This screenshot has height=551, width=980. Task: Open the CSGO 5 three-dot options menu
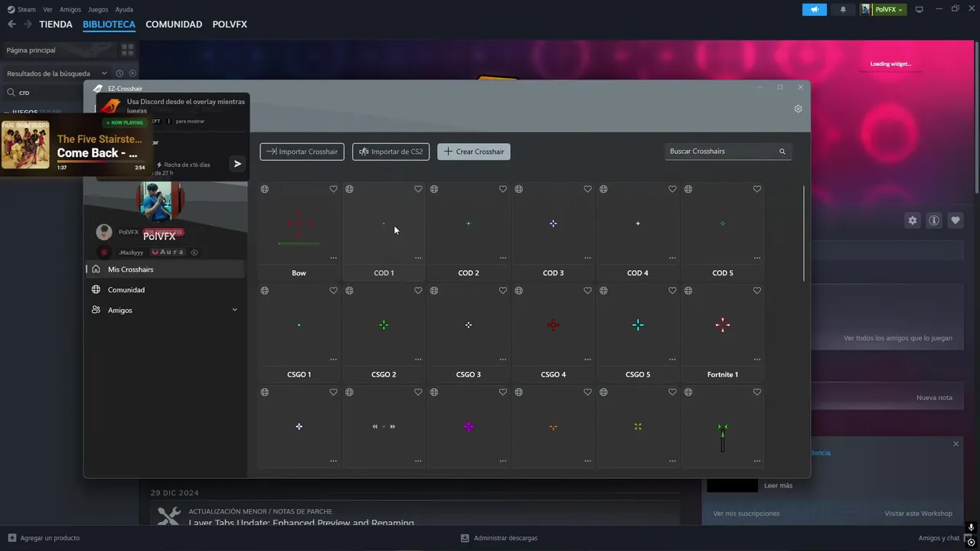point(672,360)
